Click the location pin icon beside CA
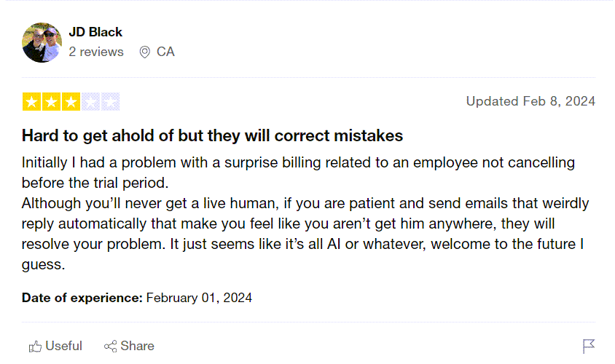 (x=144, y=52)
